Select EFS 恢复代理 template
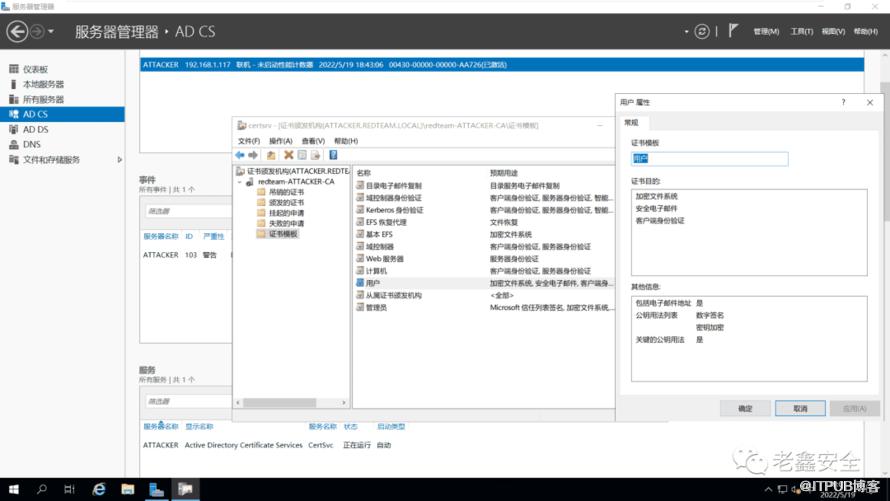This screenshot has height=501, width=890. [386, 222]
